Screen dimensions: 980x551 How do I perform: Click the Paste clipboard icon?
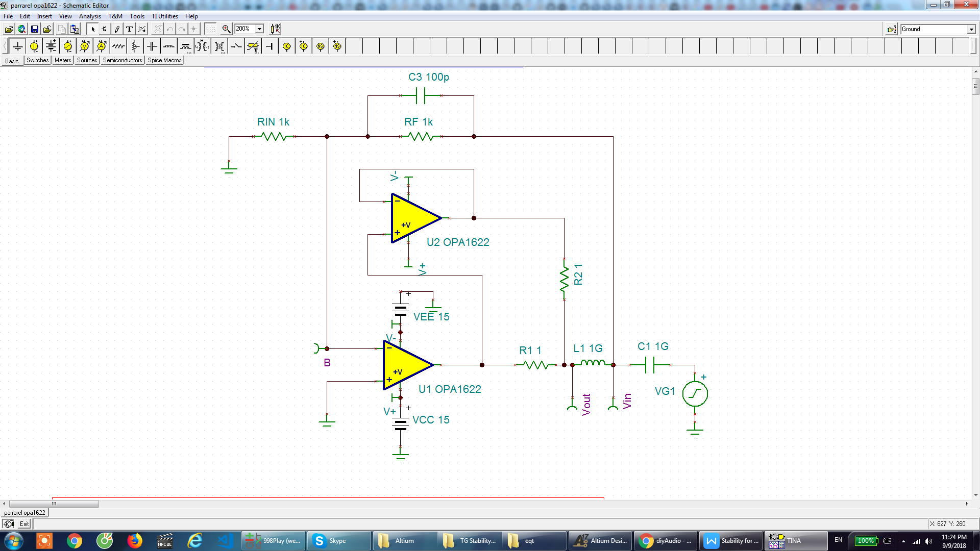pos(75,29)
